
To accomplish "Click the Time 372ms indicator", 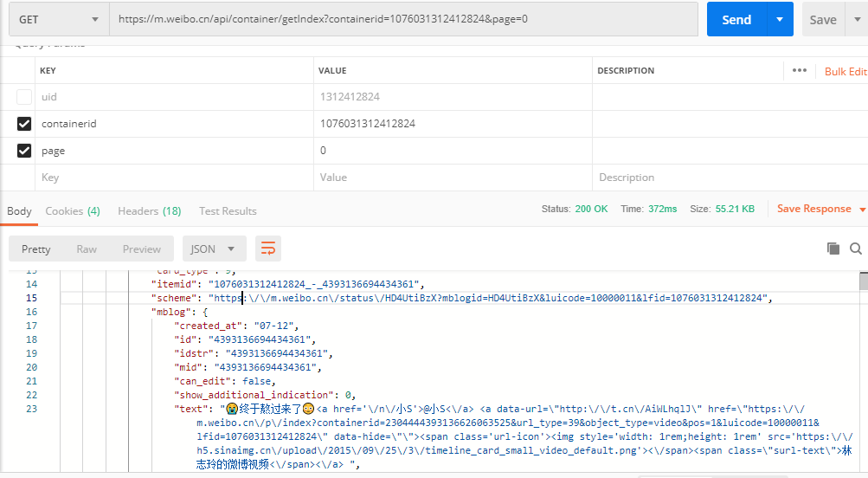I will tap(648, 209).
